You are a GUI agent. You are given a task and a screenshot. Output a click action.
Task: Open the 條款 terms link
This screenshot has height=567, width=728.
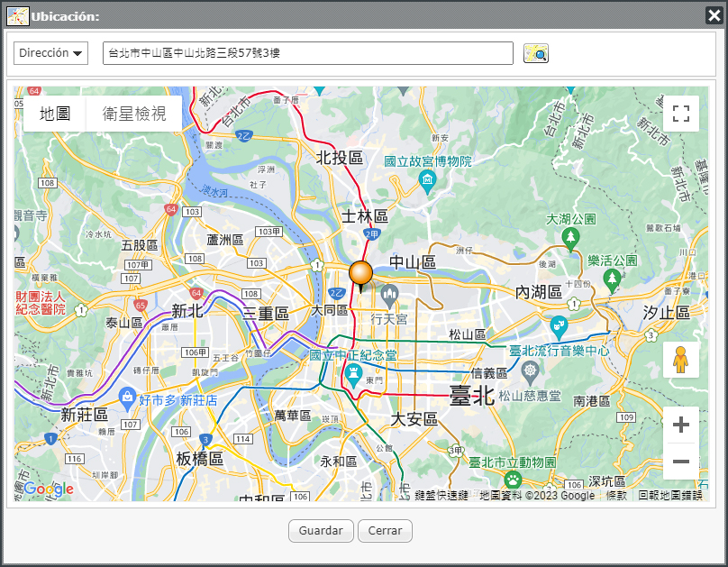coord(616,496)
